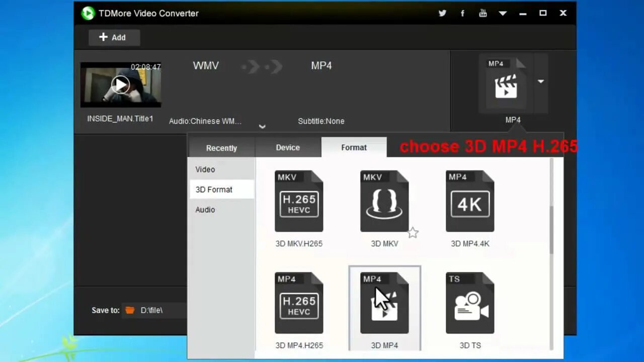Select the Audio category
Viewport: 644px width, 362px height.
pyautogui.click(x=221, y=210)
